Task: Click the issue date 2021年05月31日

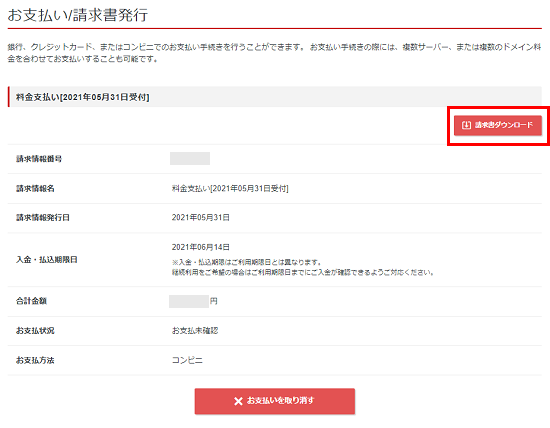Action: click(x=201, y=218)
